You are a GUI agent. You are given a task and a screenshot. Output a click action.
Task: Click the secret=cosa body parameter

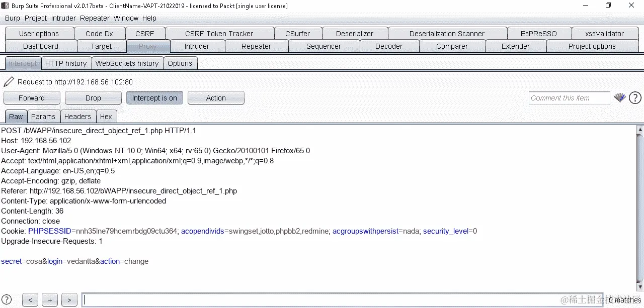(x=22, y=261)
